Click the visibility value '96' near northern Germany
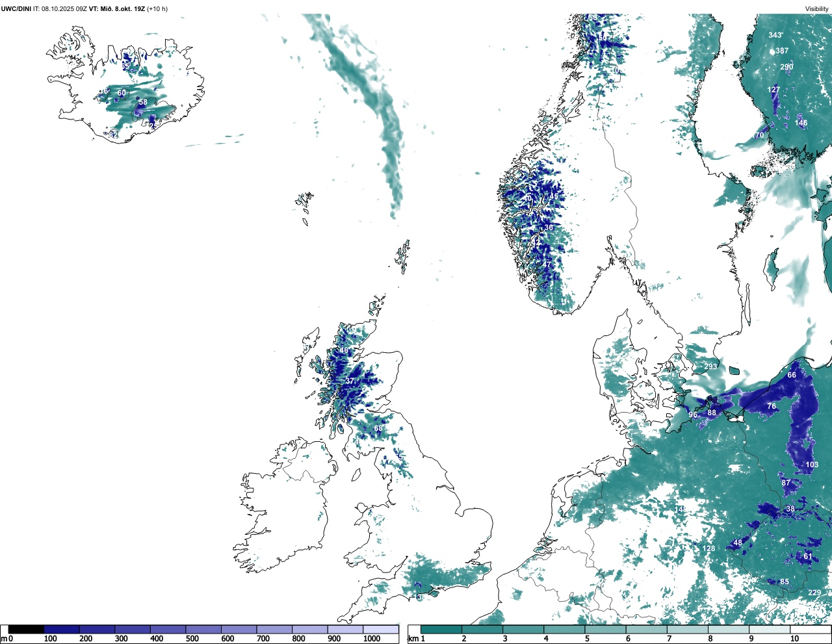Viewport: 832px width, 644px height. tap(693, 415)
